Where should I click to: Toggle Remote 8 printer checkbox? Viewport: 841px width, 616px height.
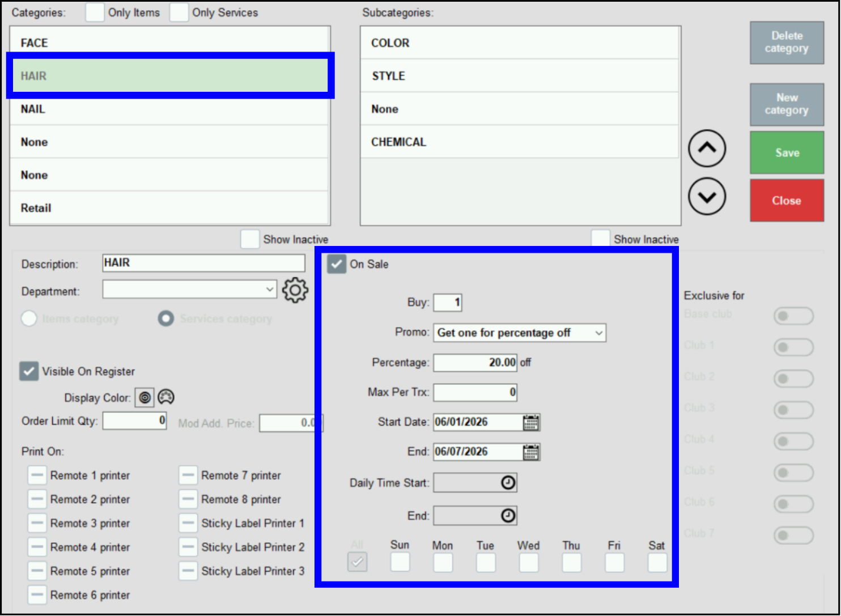click(188, 499)
